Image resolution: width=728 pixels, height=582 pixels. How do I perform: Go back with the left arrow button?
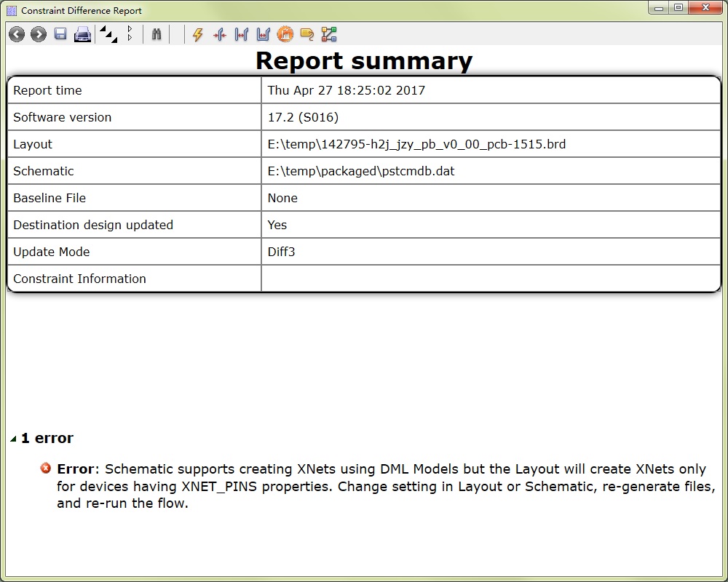[x=17, y=34]
